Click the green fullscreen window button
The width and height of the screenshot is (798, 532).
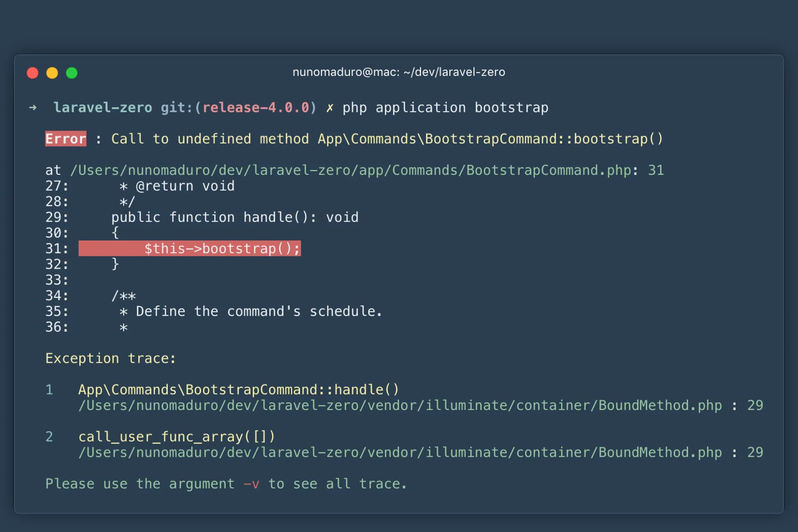(x=72, y=73)
